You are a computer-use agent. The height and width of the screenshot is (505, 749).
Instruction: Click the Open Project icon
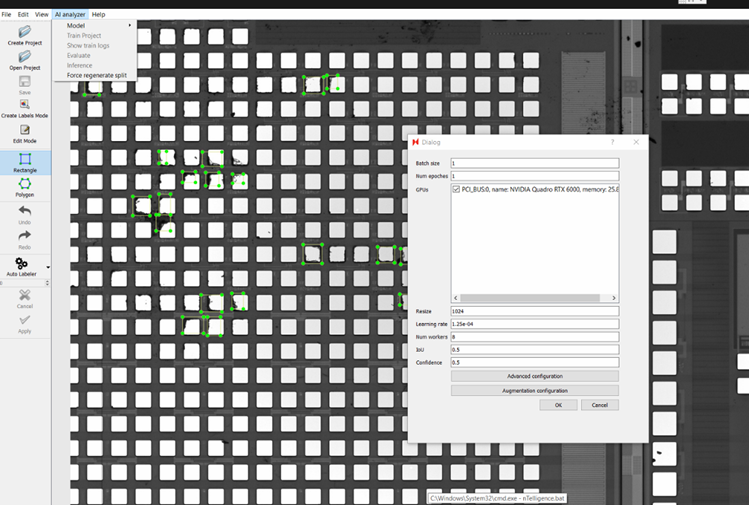click(x=24, y=58)
